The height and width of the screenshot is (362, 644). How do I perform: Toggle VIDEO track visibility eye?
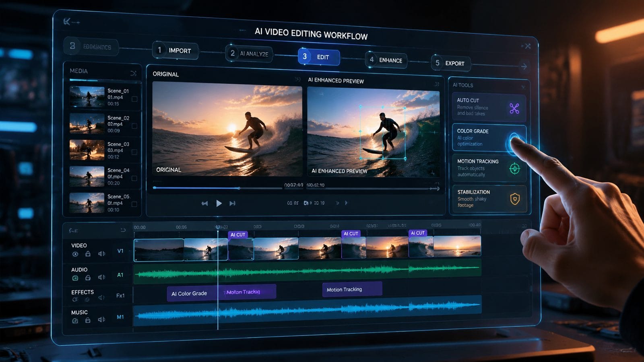(75, 254)
